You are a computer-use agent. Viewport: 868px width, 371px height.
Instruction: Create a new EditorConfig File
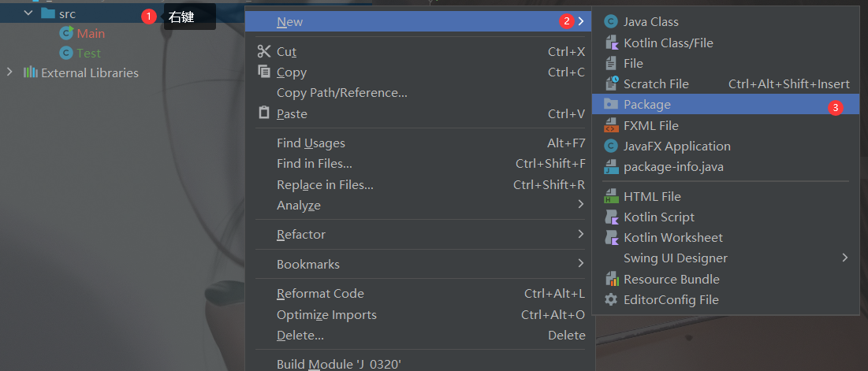point(726,299)
